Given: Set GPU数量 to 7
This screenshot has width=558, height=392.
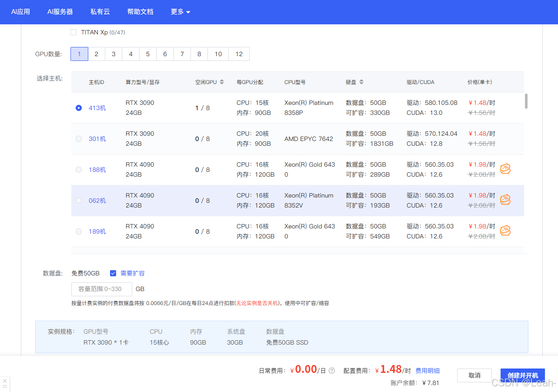Looking at the screenshot, I should (x=182, y=54).
